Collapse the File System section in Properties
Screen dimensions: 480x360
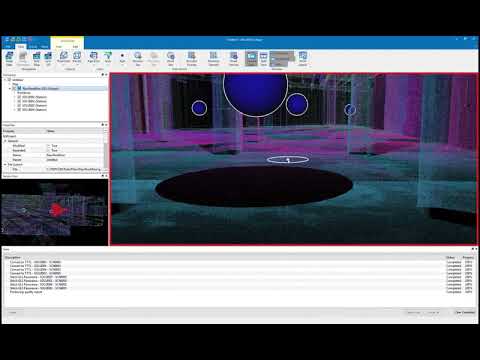[5, 165]
